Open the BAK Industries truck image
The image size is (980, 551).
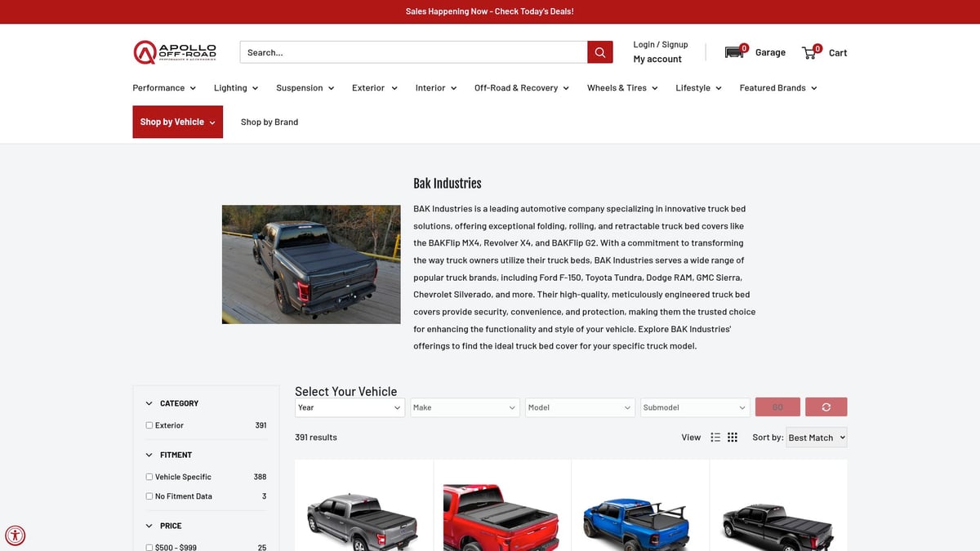[x=311, y=264]
